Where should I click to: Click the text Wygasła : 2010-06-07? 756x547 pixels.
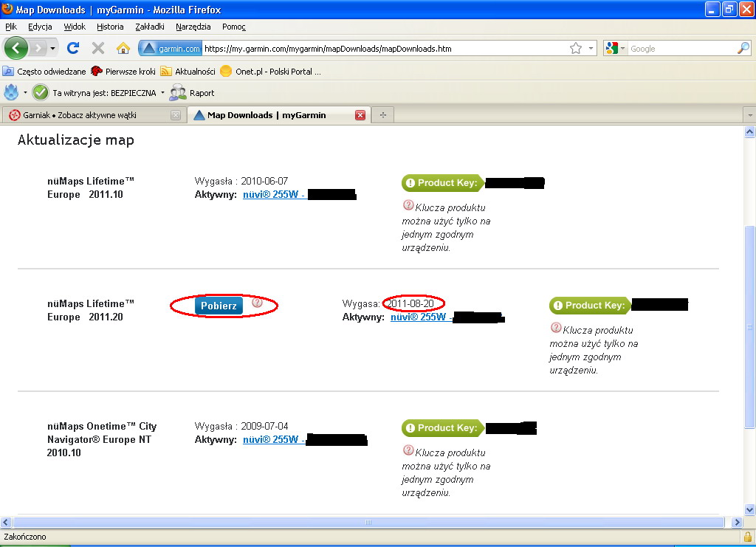click(241, 181)
